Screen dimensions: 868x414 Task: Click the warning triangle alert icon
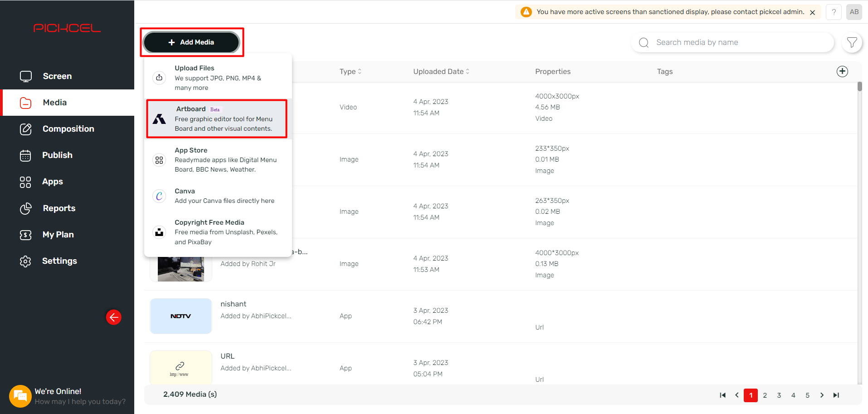(526, 12)
